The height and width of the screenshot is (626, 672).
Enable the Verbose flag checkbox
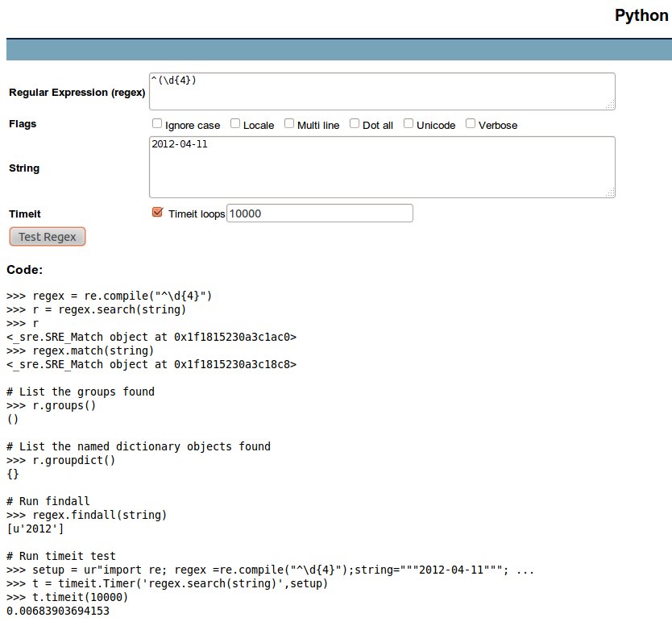(471, 124)
